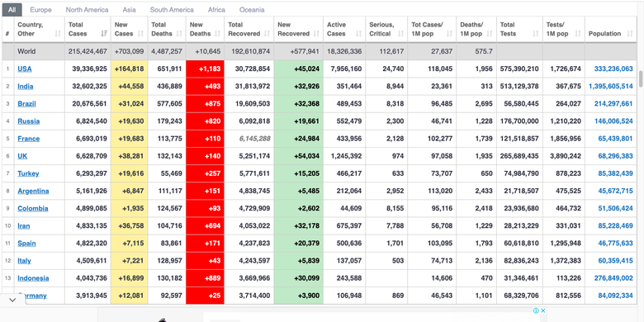
Task: Open the Indonesia country link
Action: pos(33,278)
